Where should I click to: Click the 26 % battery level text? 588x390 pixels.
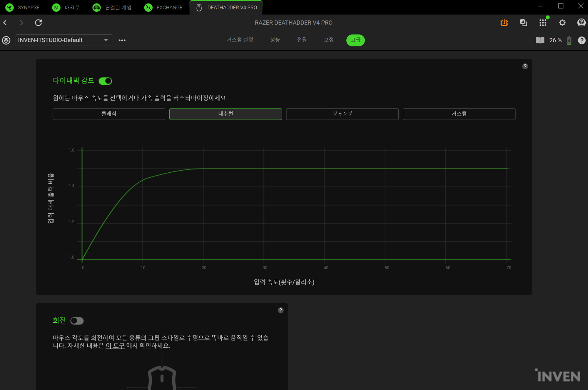coord(555,40)
